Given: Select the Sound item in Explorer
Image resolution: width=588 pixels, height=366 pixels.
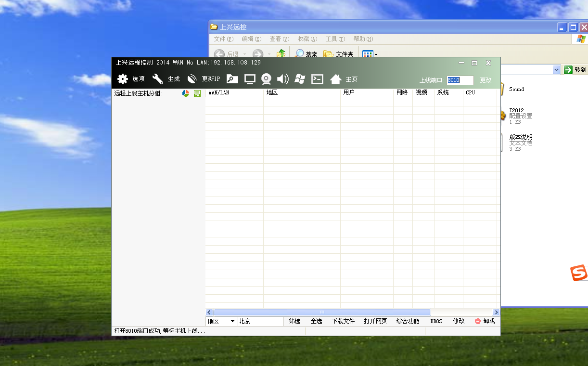Looking at the screenshot, I should [516, 89].
